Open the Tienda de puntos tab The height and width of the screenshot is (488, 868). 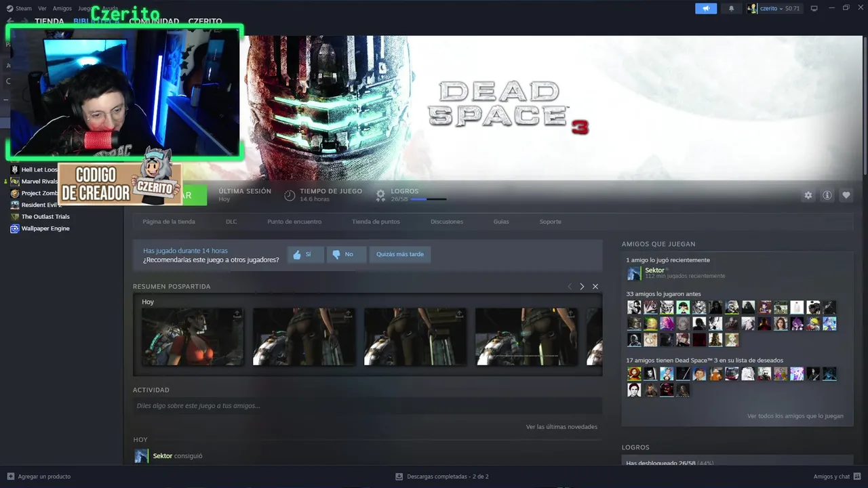(376, 222)
